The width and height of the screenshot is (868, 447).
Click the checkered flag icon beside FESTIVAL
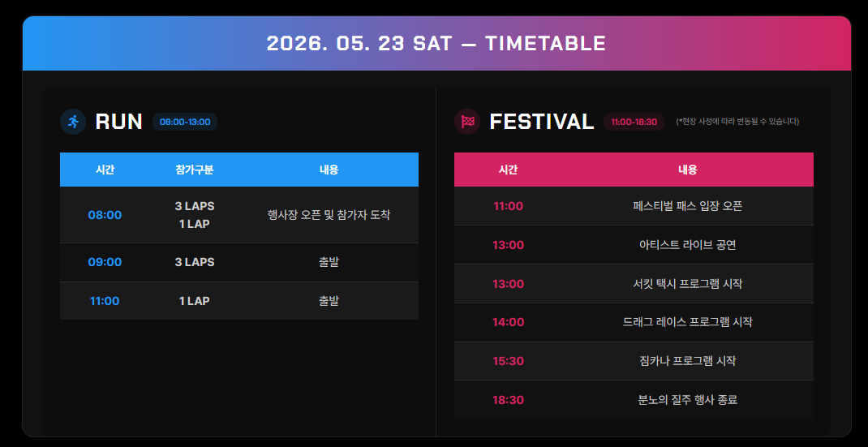coord(467,122)
